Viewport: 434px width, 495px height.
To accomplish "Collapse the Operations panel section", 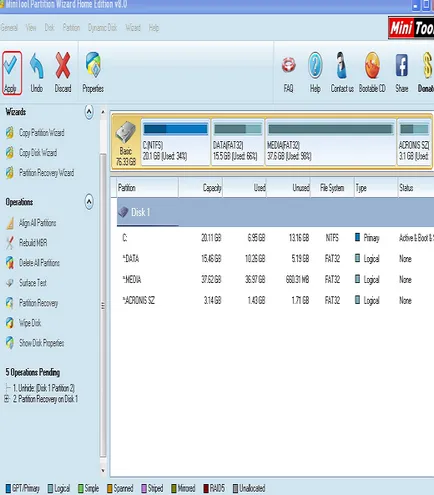I will tap(89, 202).
